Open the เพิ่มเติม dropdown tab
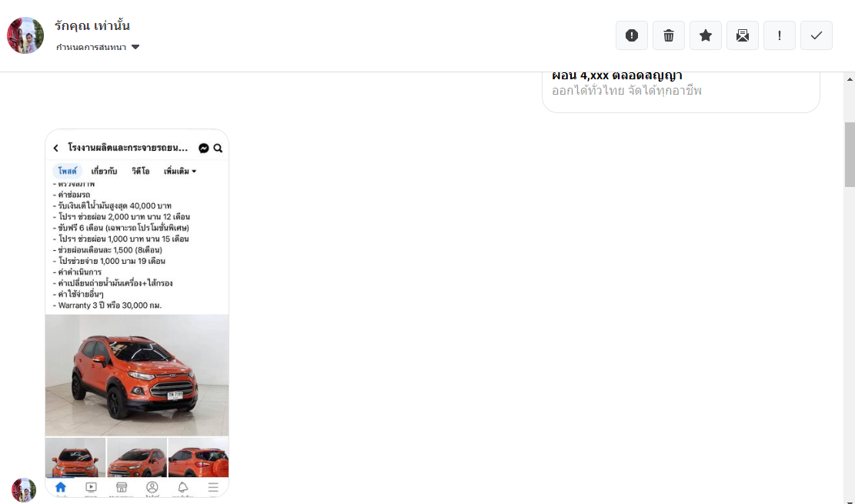 pos(180,172)
